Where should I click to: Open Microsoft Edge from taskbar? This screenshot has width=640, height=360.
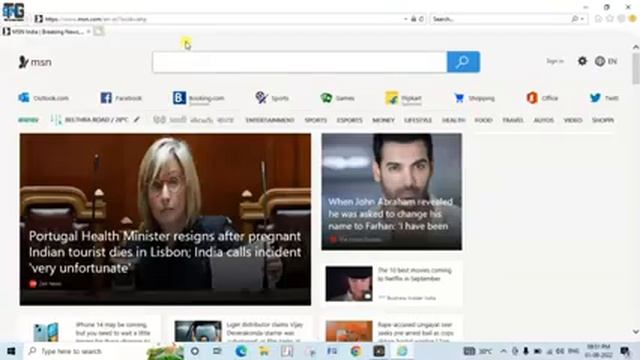[241, 351]
